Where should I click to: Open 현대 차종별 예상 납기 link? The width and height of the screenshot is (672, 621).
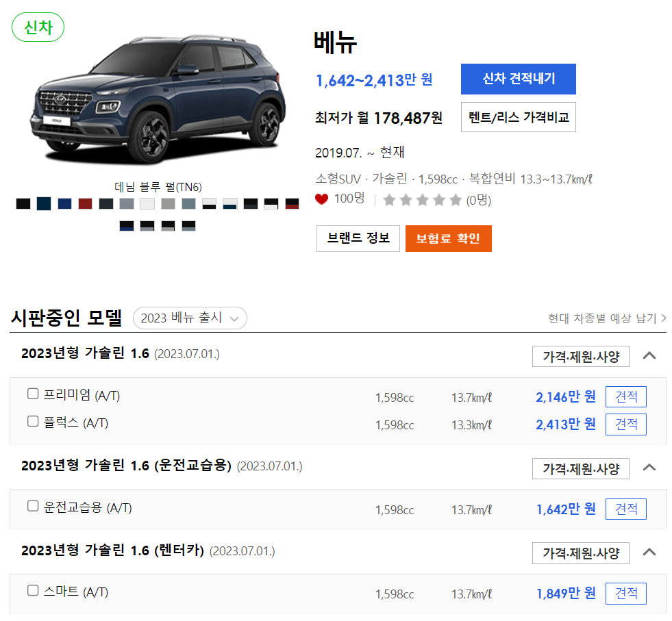(607, 318)
